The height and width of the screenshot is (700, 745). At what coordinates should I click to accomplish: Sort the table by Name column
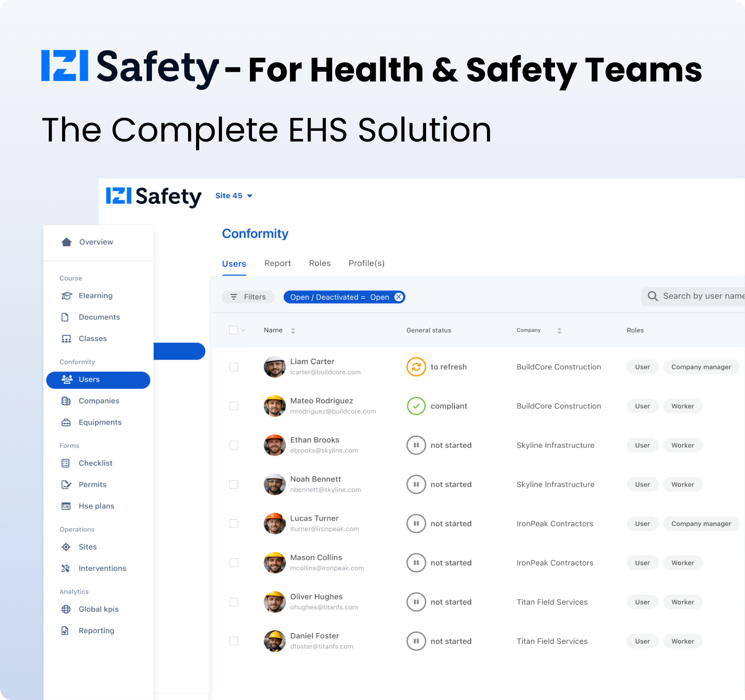(x=293, y=330)
